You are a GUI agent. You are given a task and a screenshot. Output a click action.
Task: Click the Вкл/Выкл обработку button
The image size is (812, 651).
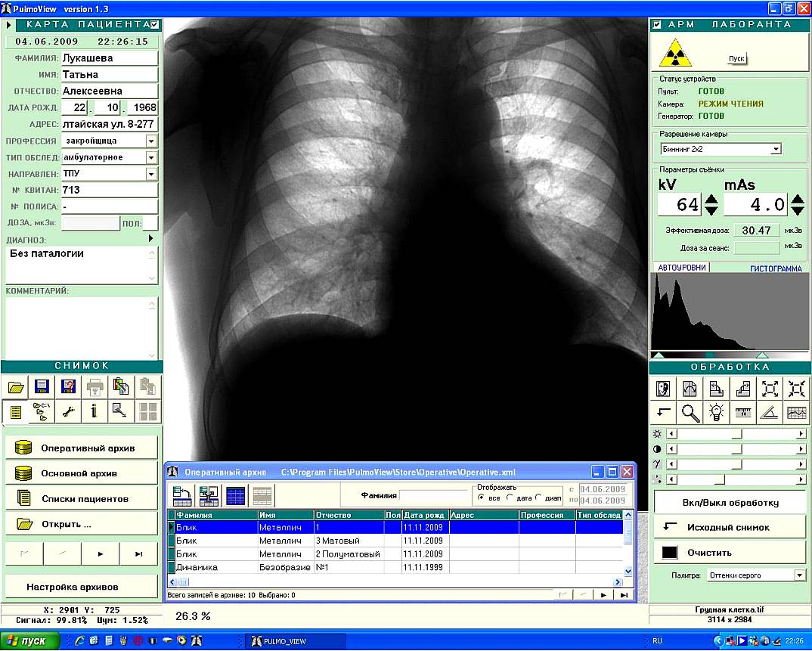coord(730,502)
